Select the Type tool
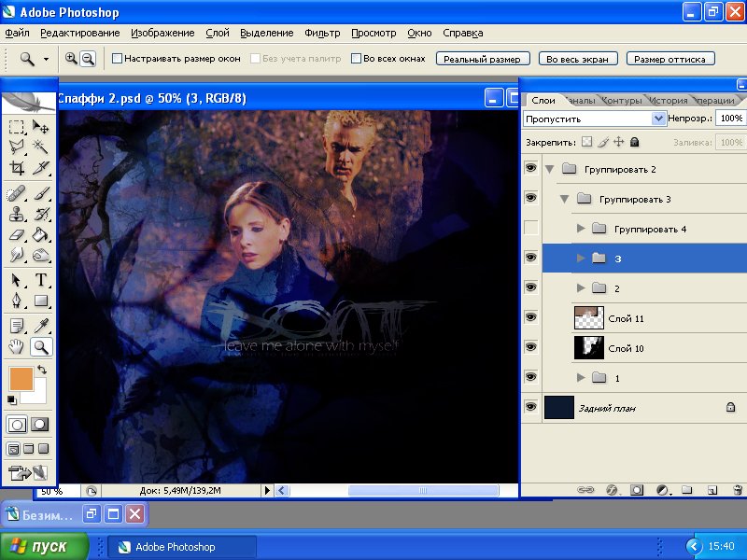The width and height of the screenshot is (747, 560). [x=42, y=280]
